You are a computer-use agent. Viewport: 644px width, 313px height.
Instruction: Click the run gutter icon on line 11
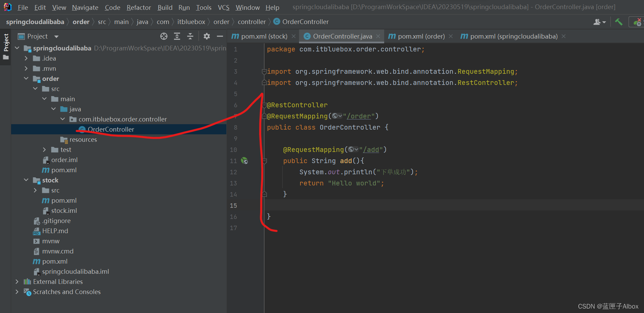(244, 161)
